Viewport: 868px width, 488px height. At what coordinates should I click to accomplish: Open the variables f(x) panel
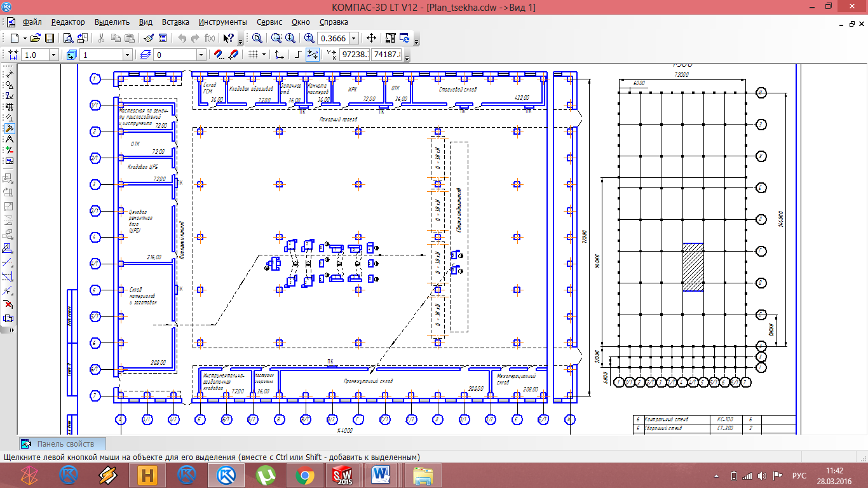(x=210, y=38)
